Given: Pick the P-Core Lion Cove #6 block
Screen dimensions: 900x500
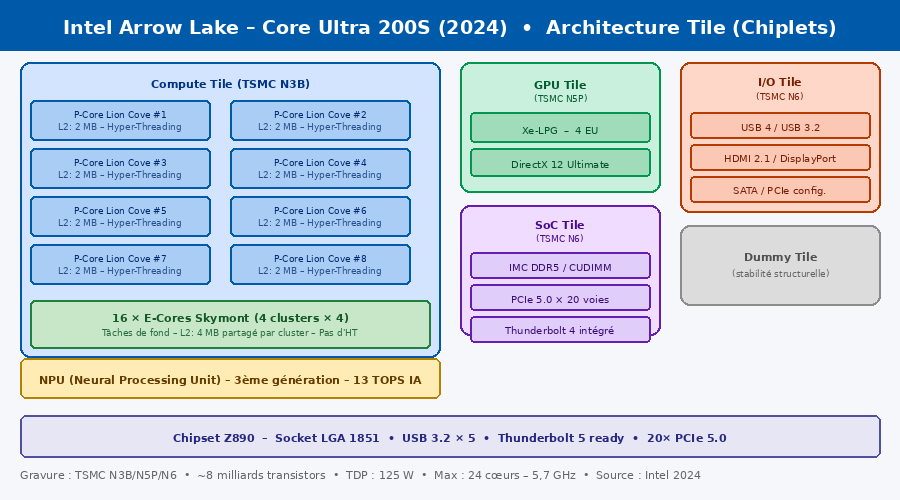Looking at the screenshot, I should click(x=320, y=216).
